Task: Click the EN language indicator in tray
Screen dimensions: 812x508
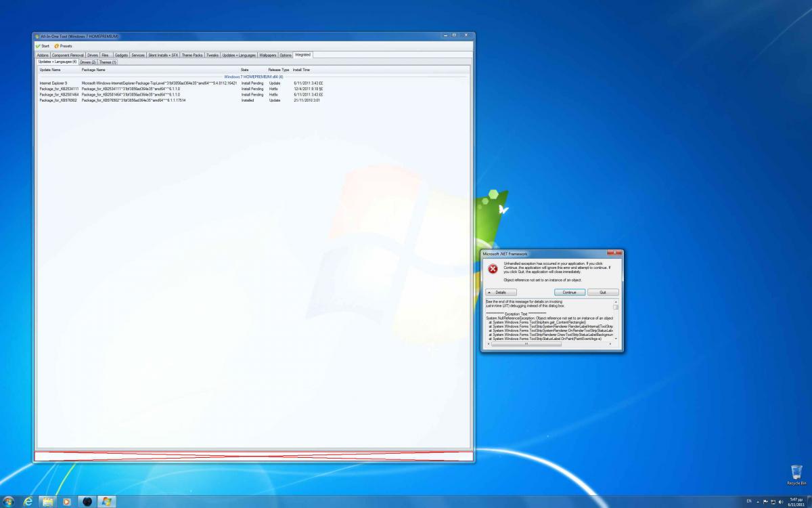Action: click(x=749, y=501)
